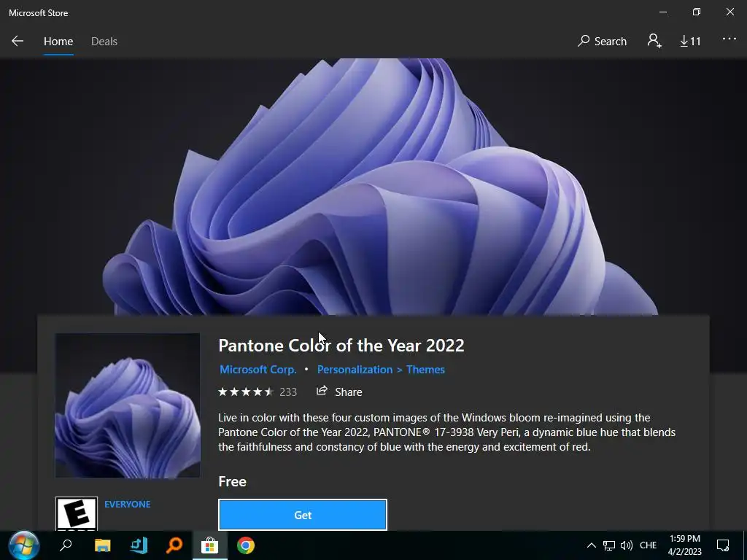Screen dimensions: 747x560
Task: Click the star rating with 233 reviews
Action: (x=258, y=392)
